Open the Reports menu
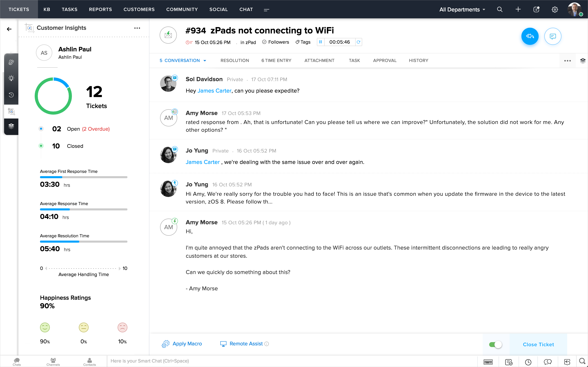The width and height of the screenshot is (588, 367). tap(100, 9)
